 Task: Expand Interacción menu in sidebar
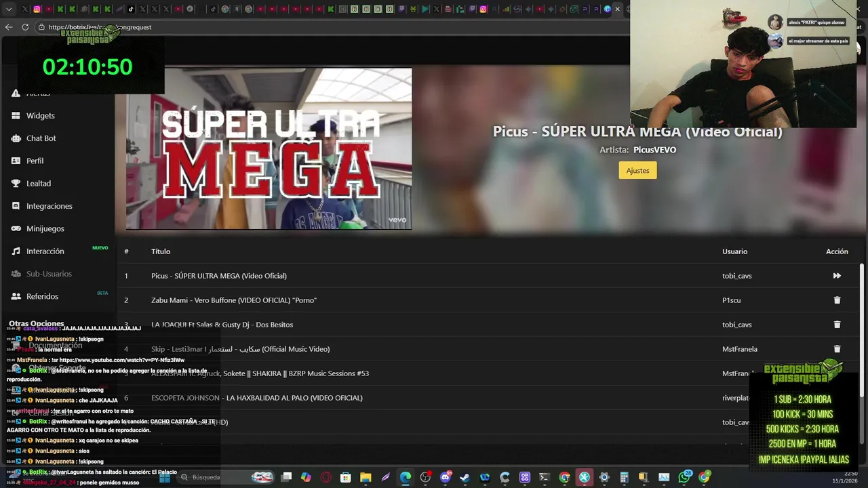coord(45,251)
